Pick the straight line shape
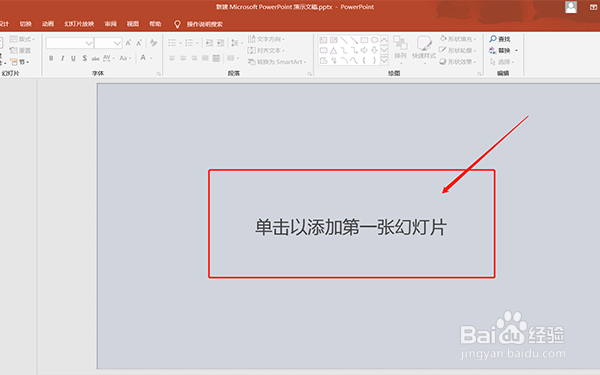 tap(344, 40)
